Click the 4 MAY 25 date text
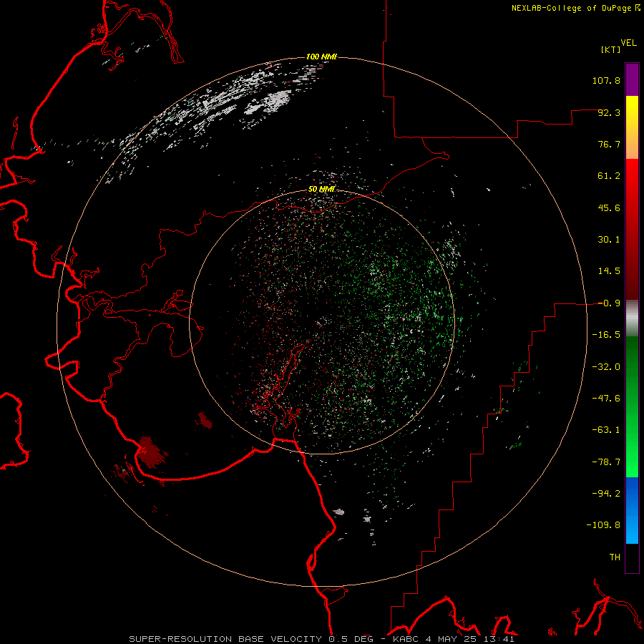 452,639
